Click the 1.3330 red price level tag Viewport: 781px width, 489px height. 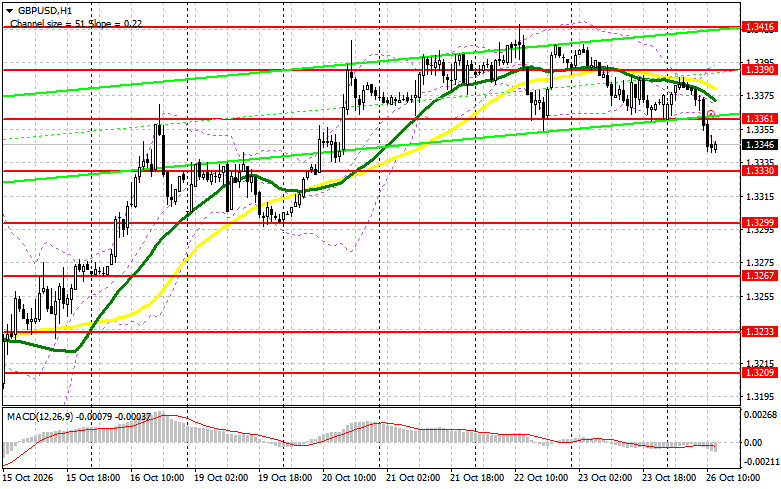click(x=760, y=171)
